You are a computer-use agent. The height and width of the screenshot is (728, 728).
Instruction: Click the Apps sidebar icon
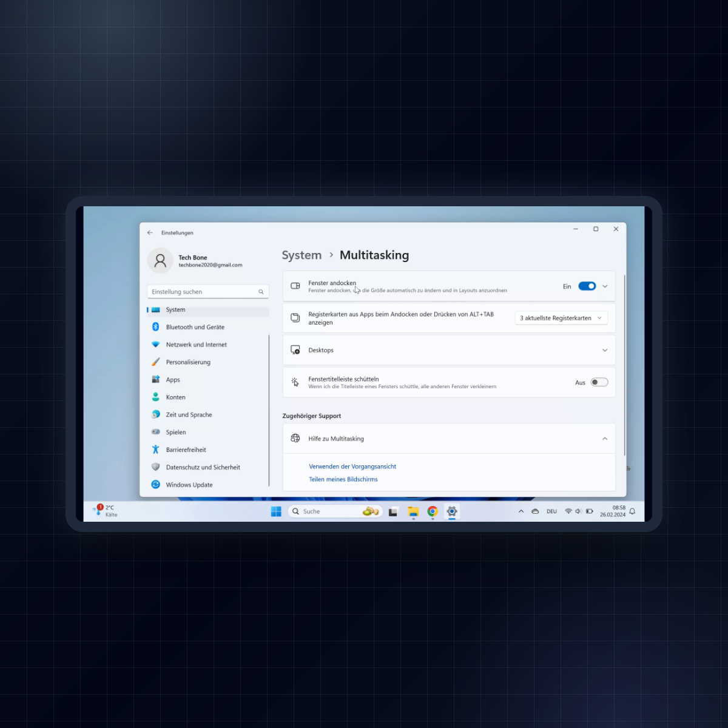(x=155, y=380)
